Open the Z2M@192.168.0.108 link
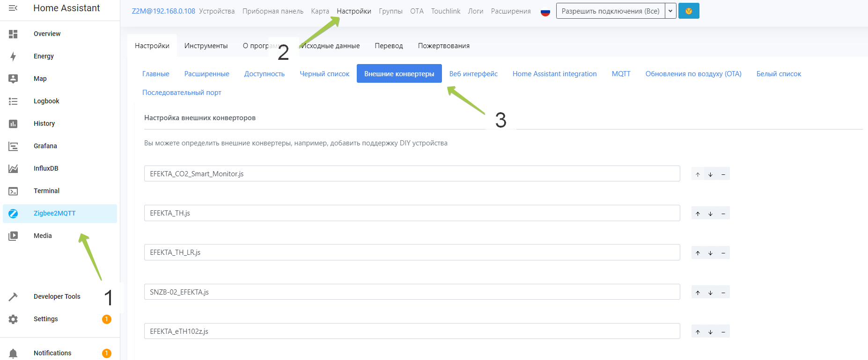 pyautogui.click(x=163, y=11)
